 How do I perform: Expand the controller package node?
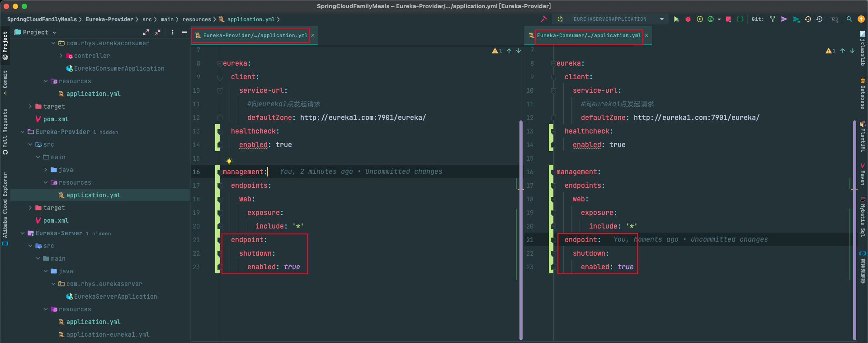[61, 56]
